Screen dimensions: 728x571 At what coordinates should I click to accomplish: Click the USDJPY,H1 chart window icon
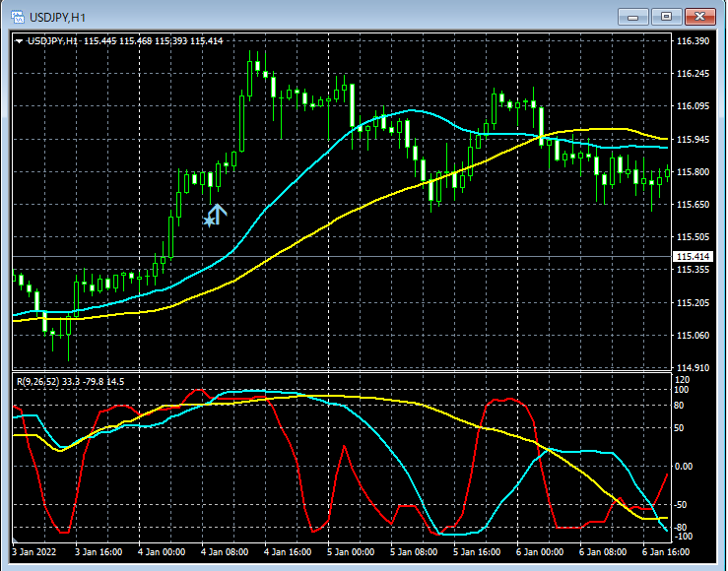[17, 17]
